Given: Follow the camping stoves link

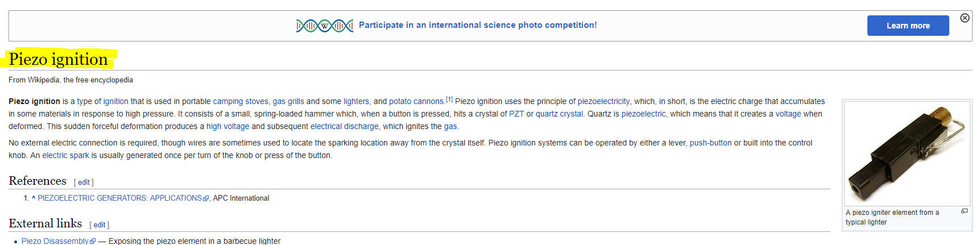Looking at the screenshot, I should (x=240, y=102).
